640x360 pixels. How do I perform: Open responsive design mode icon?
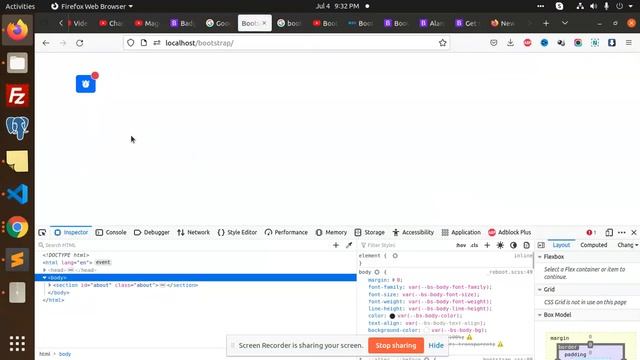coord(609,233)
